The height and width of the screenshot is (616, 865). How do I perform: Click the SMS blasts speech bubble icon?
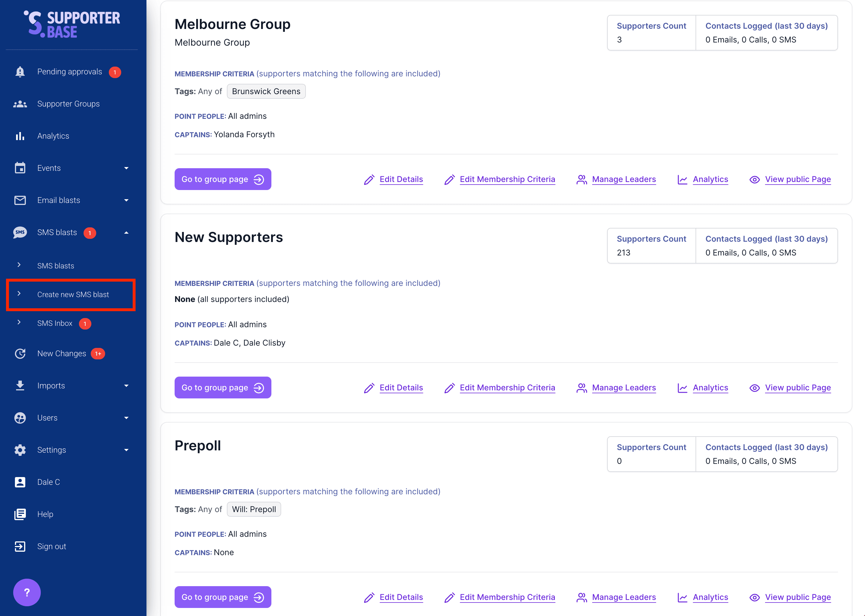point(20,233)
